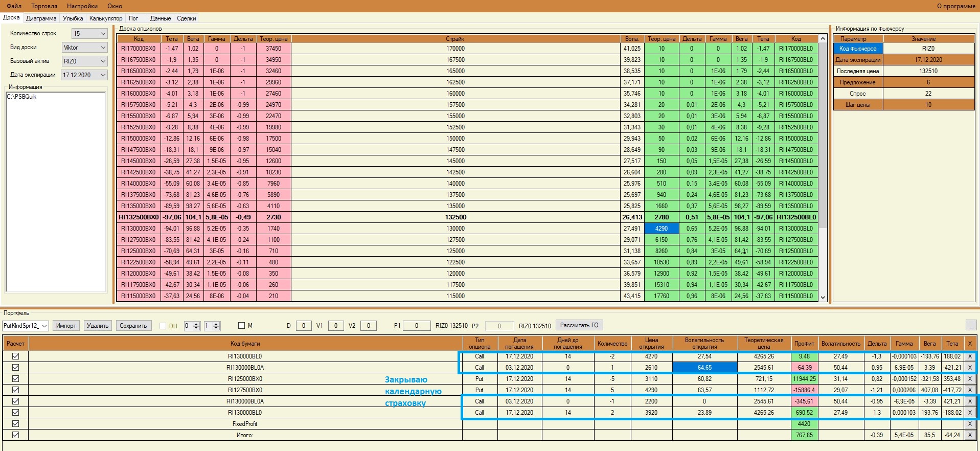Viewport: 980px width, 451px height.
Task: Click the second numeric spinner showing 1
Action: [212, 326]
